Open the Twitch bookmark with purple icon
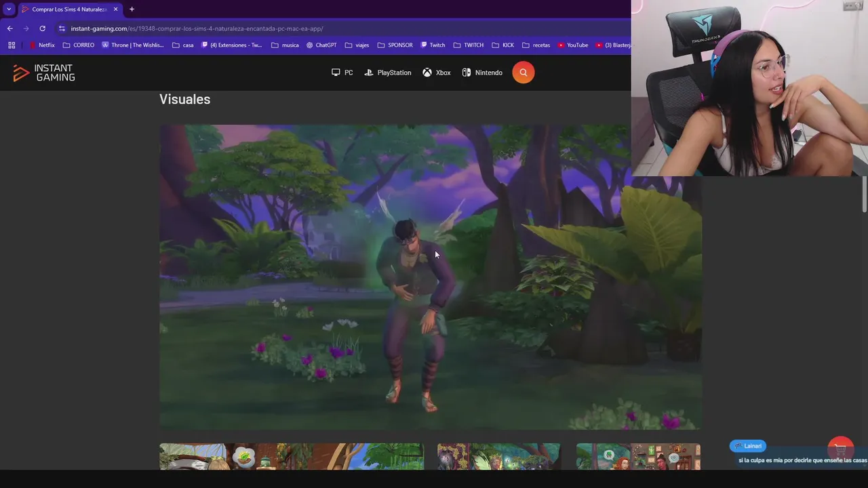The width and height of the screenshot is (868, 488). (x=433, y=45)
